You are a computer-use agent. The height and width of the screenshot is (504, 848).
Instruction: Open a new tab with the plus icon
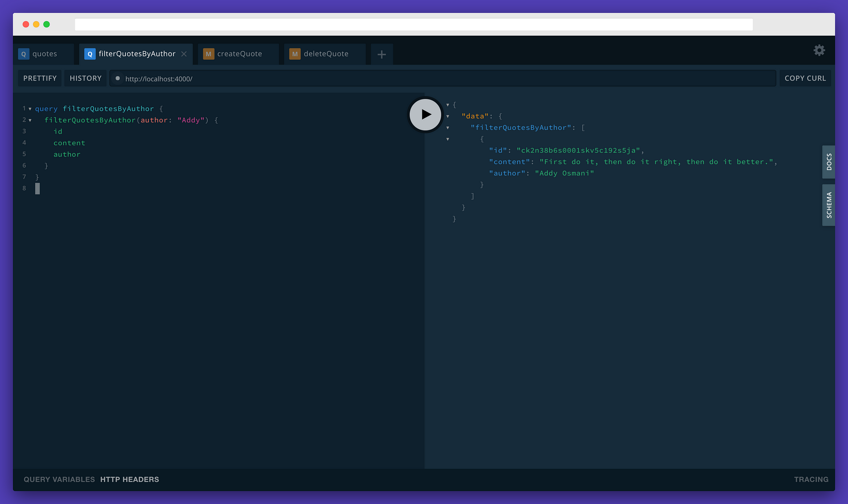(x=381, y=54)
